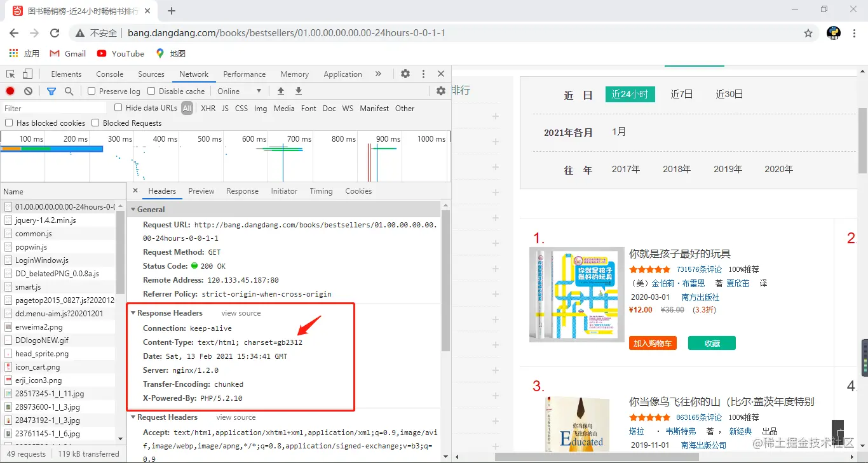Switch to the Elements tab
868x463 pixels.
coord(66,74)
